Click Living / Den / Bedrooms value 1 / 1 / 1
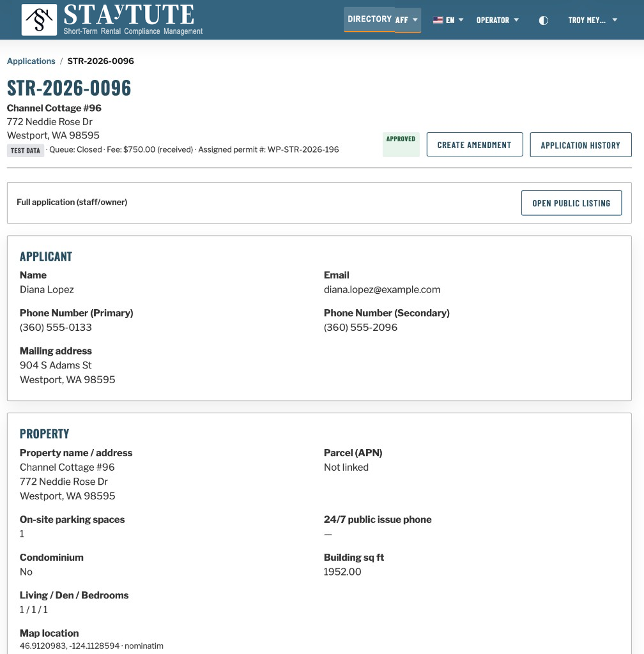 click(34, 610)
